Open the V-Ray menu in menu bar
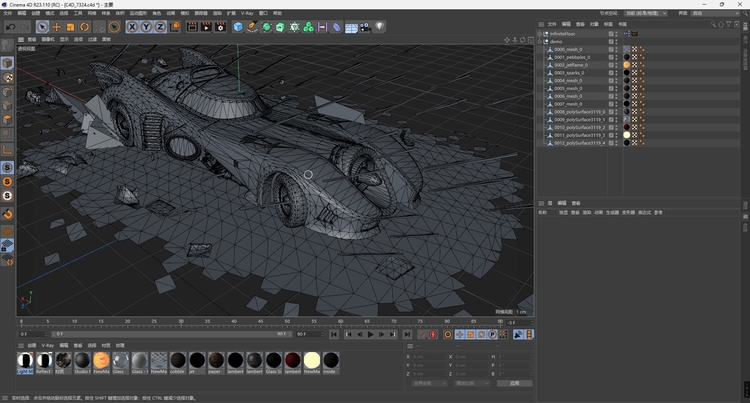The height and width of the screenshot is (403, 750). click(247, 13)
